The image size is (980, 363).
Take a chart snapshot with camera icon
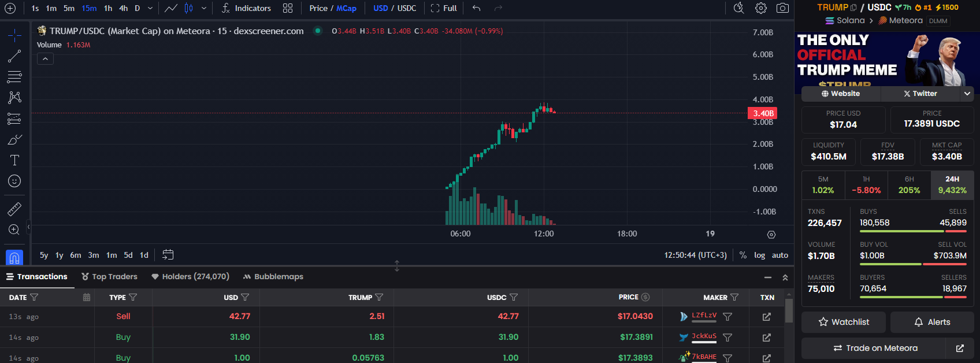(x=782, y=8)
